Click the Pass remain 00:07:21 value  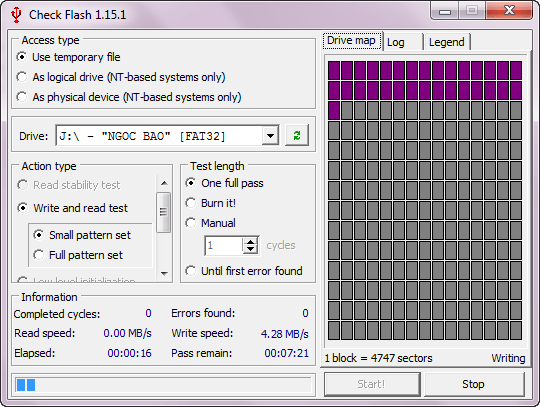pos(287,353)
